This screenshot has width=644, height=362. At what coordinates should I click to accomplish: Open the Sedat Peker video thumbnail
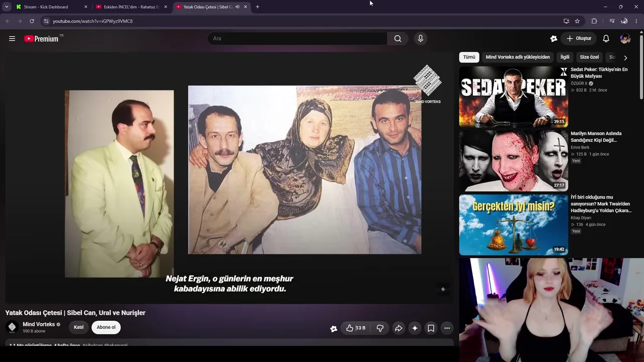513,97
